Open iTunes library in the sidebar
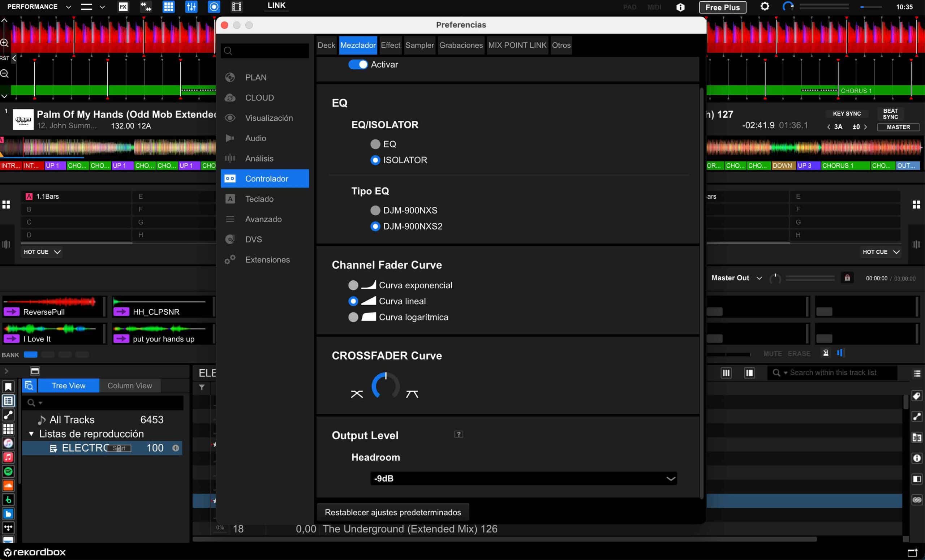The width and height of the screenshot is (925, 560). coord(8,443)
